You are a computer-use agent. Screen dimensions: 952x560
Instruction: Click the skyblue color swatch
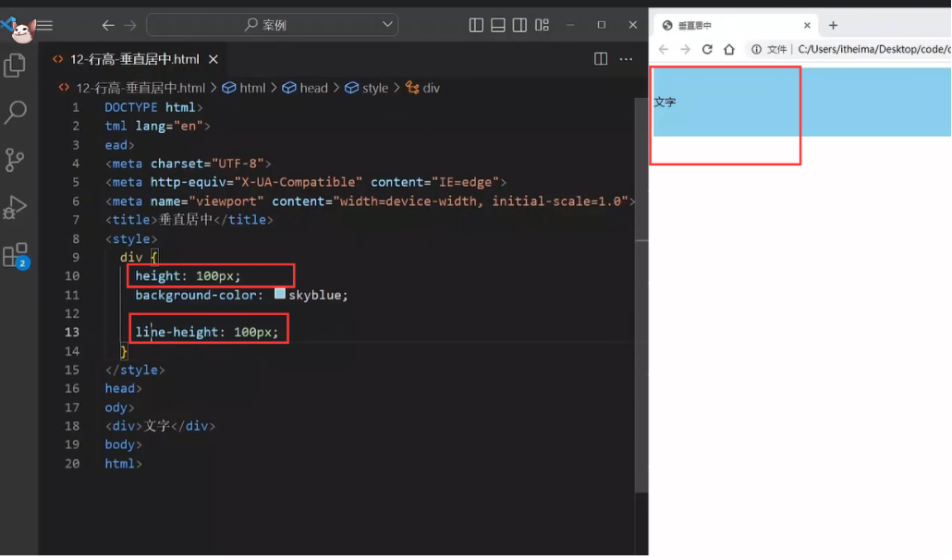[x=280, y=295]
